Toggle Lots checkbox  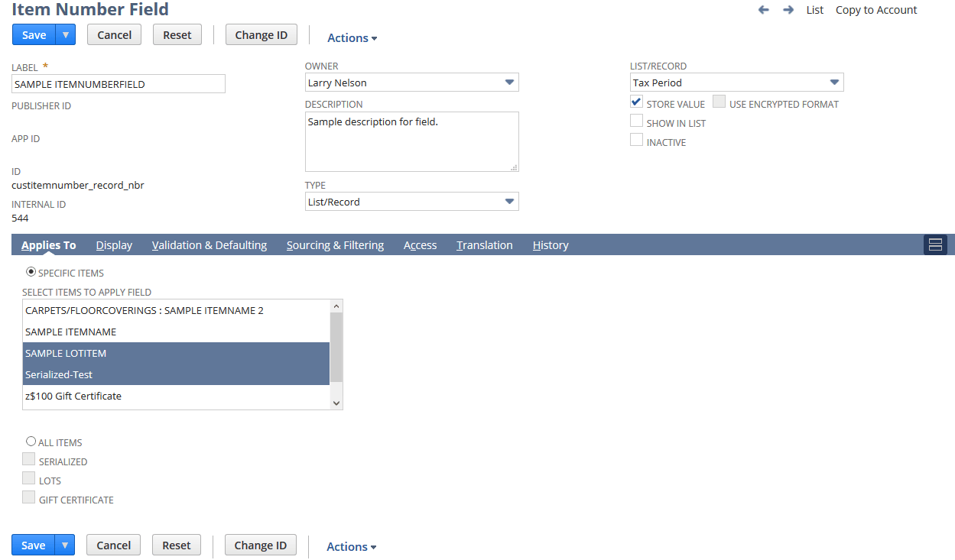[28, 478]
